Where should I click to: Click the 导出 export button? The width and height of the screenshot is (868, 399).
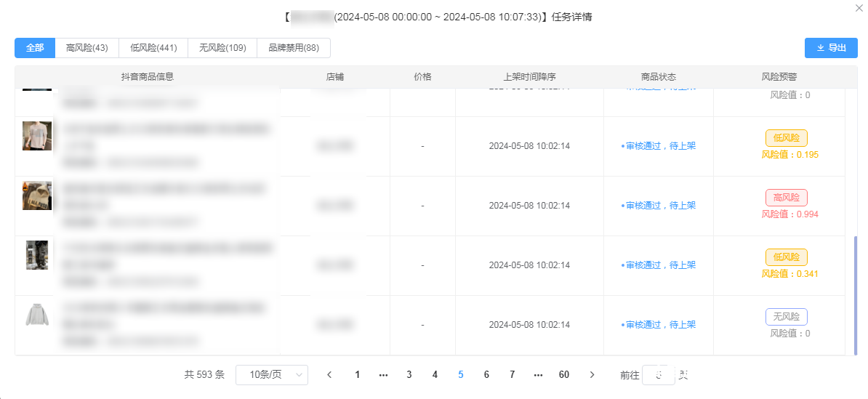click(831, 48)
